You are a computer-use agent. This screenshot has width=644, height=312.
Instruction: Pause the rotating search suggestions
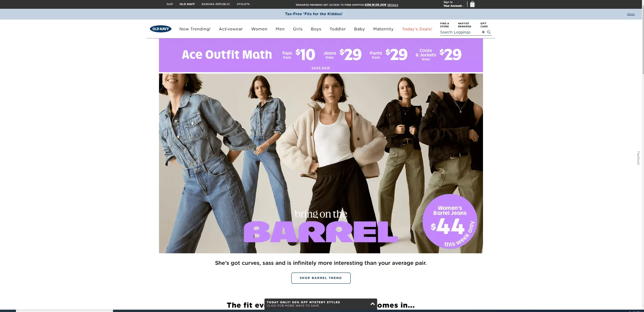click(483, 32)
